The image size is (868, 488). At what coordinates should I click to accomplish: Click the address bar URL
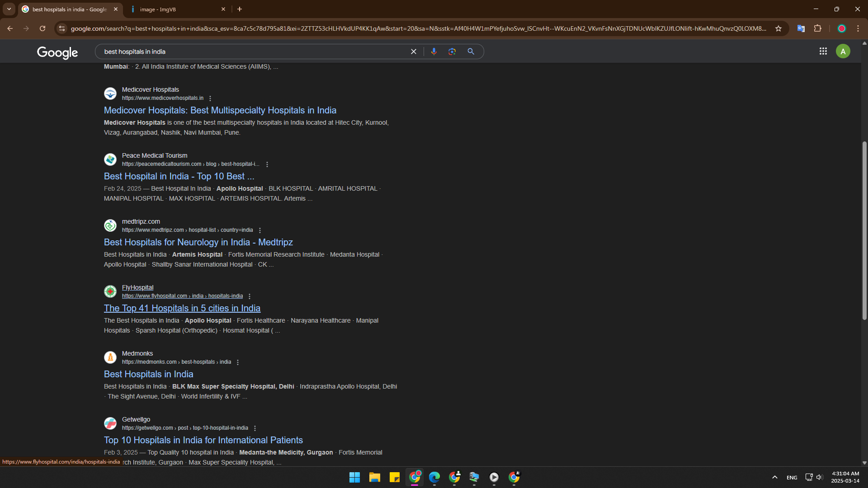pos(418,28)
